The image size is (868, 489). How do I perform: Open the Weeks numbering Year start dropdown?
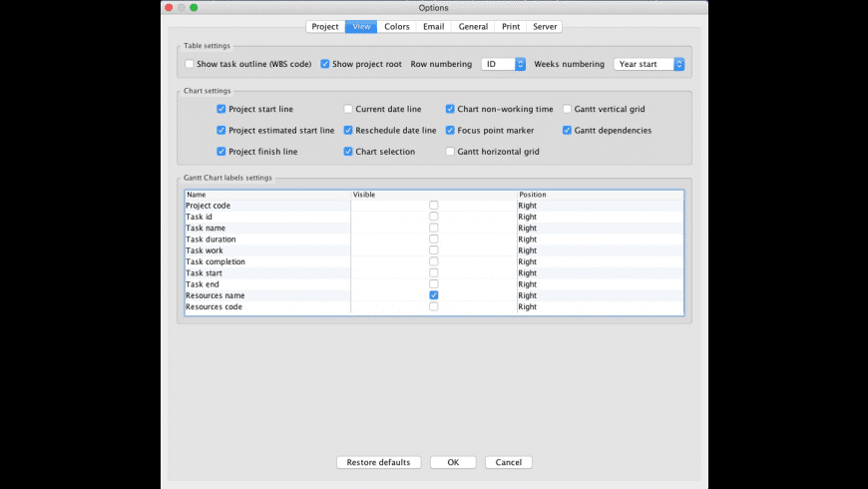[x=649, y=64]
